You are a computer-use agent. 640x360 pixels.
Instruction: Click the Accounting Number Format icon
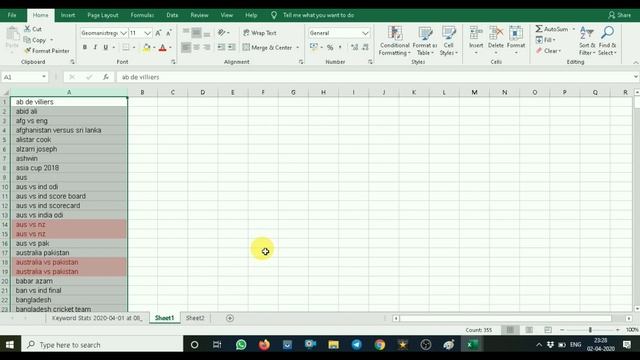tap(314, 47)
